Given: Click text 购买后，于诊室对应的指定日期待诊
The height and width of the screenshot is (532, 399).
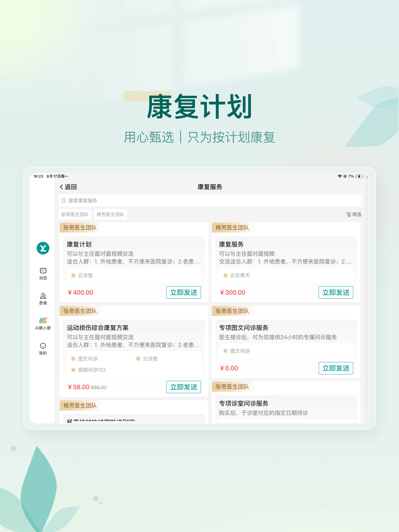Looking at the screenshot, I should [264, 413].
